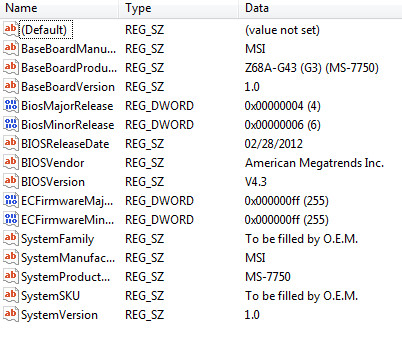Select the DWORD icon for ECFirmwareMaj...

point(10,200)
